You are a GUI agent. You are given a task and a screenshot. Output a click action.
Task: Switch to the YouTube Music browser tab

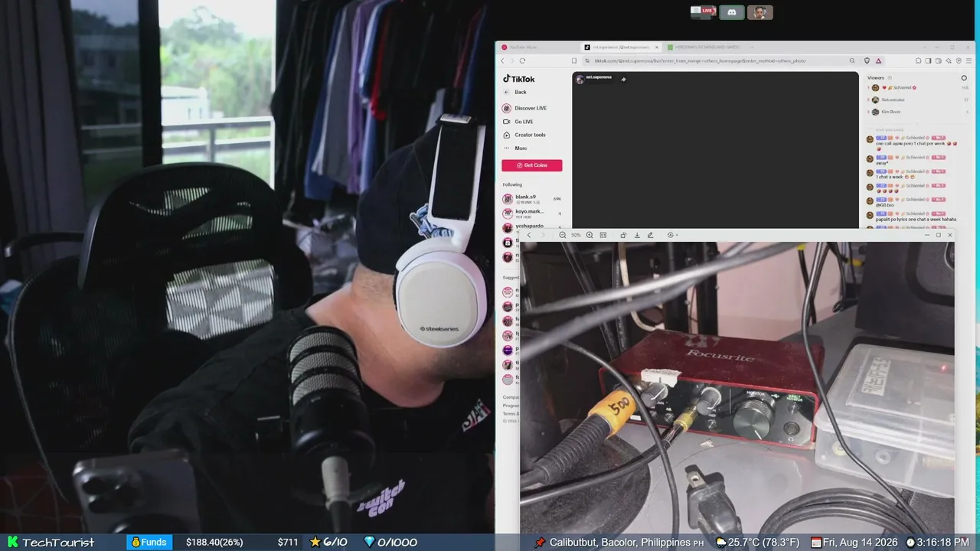click(x=536, y=47)
